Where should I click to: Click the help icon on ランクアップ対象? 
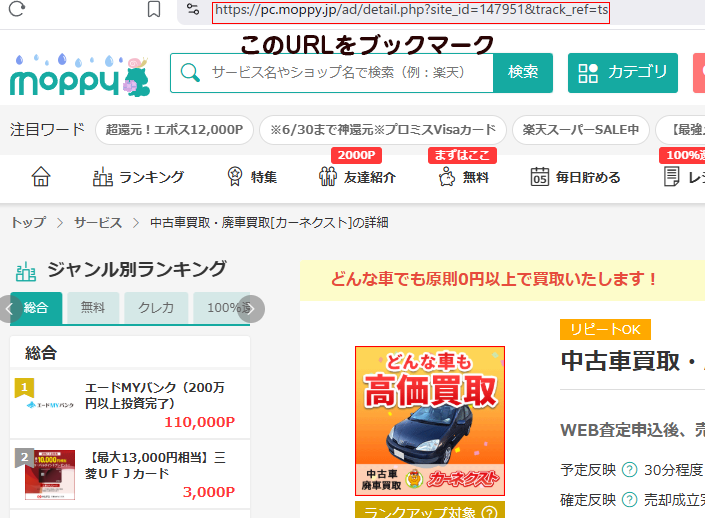(490, 512)
